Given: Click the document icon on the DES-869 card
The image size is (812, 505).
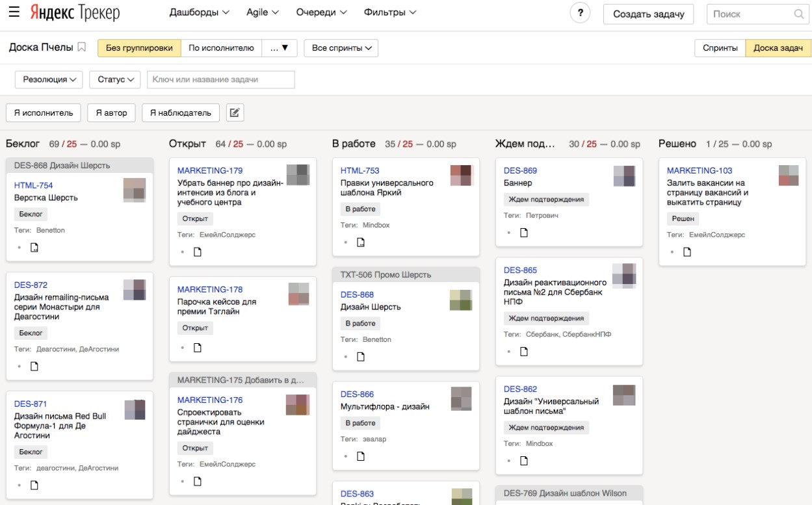Looking at the screenshot, I should click(524, 233).
